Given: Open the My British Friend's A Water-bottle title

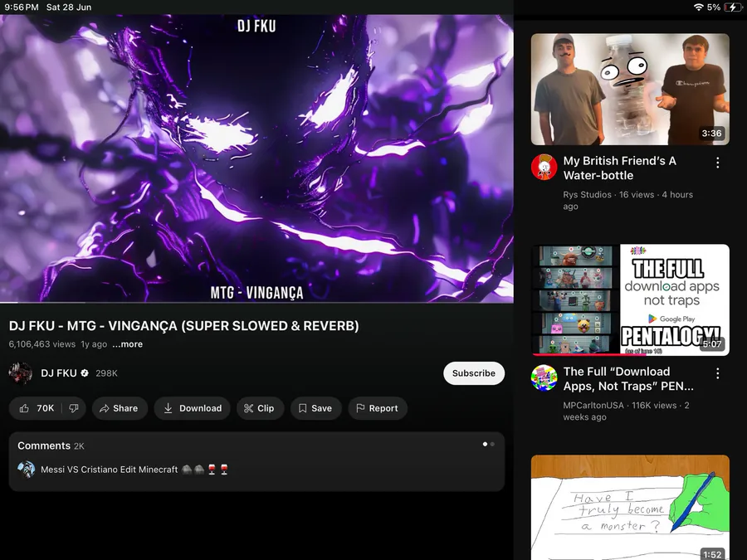Looking at the screenshot, I should 619,168.
